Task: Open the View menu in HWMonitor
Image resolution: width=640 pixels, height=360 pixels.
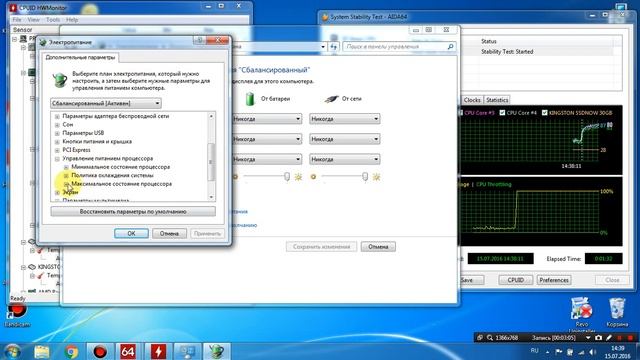Action: coord(33,20)
